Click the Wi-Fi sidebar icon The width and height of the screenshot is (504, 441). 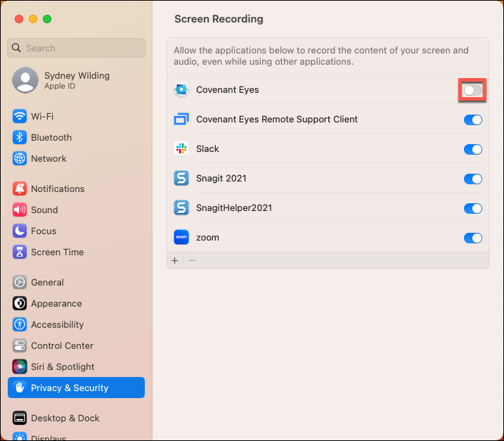pyautogui.click(x=20, y=116)
